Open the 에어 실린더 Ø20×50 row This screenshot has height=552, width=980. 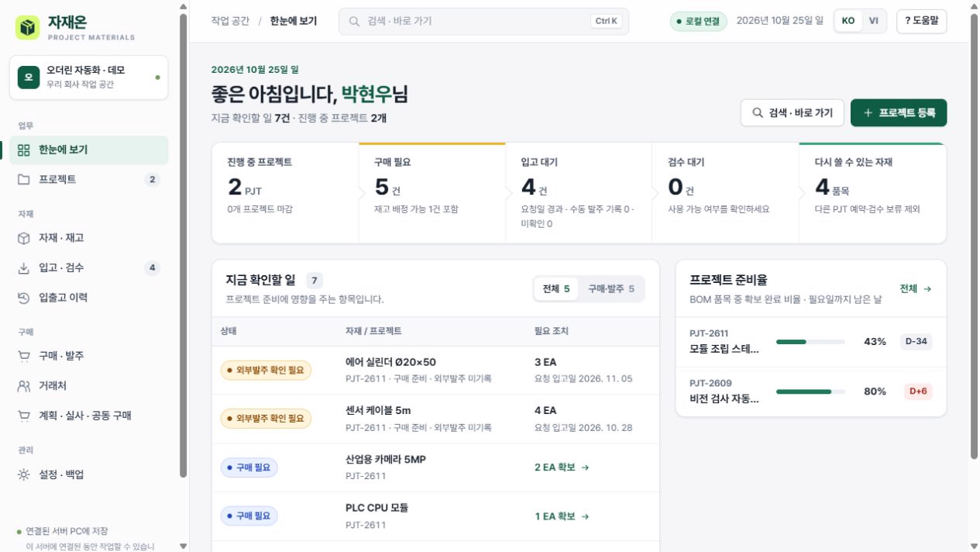coord(435,371)
